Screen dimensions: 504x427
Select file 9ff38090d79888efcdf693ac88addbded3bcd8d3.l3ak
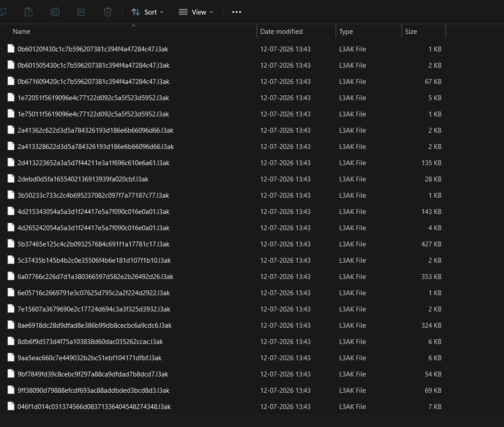tap(94, 391)
